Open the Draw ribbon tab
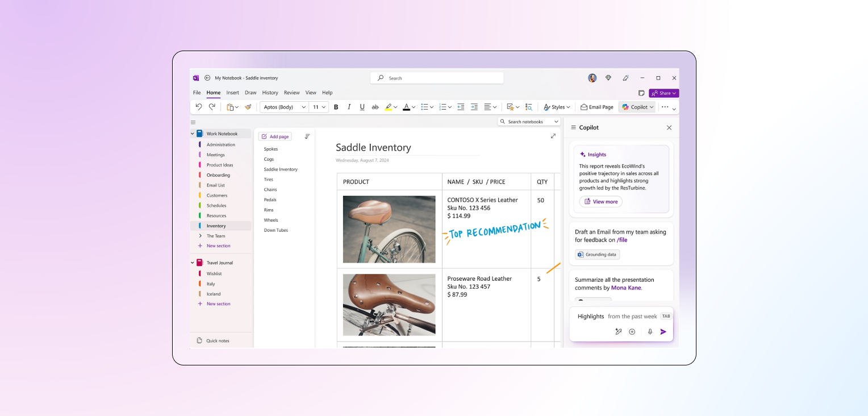 (x=251, y=93)
